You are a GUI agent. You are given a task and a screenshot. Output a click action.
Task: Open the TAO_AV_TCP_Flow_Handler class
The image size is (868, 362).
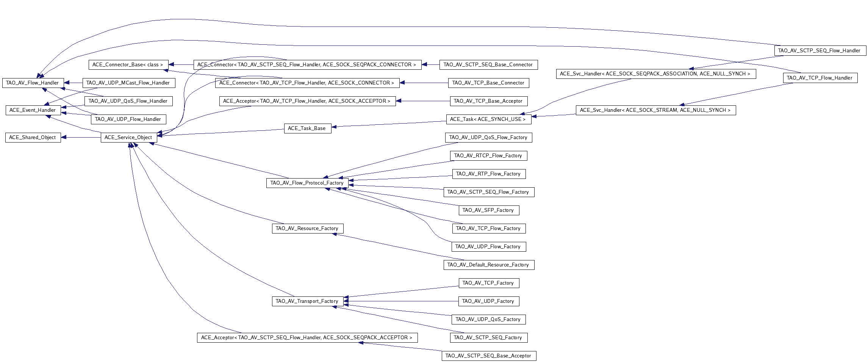coord(820,78)
